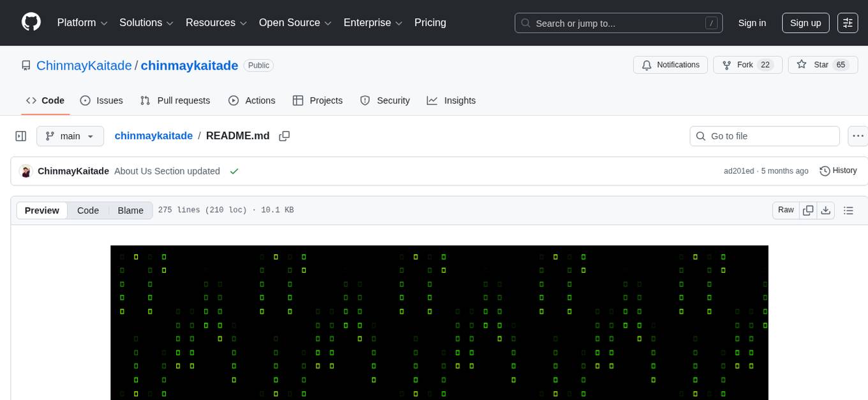Viewport: 868px width, 400px height.
Task: Copy raw file contents
Action: tap(808, 210)
